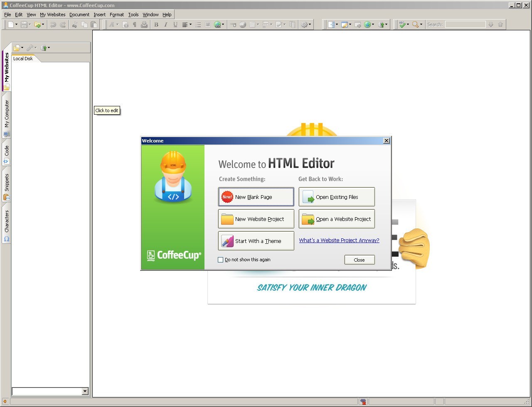
Task: Close Welcome dialog via title bar X
Action: pos(387,141)
